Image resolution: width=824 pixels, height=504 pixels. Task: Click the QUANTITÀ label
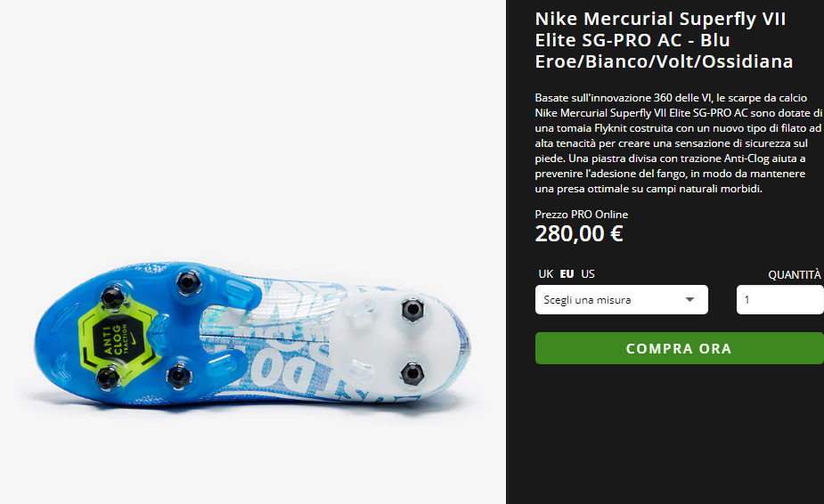pos(794,275)
